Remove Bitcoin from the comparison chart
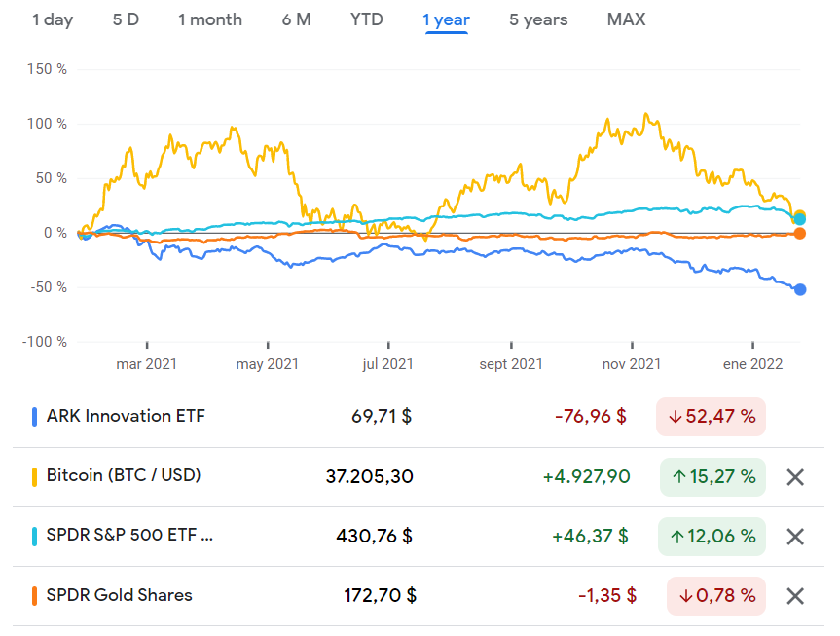 click(x=795, y=477)
